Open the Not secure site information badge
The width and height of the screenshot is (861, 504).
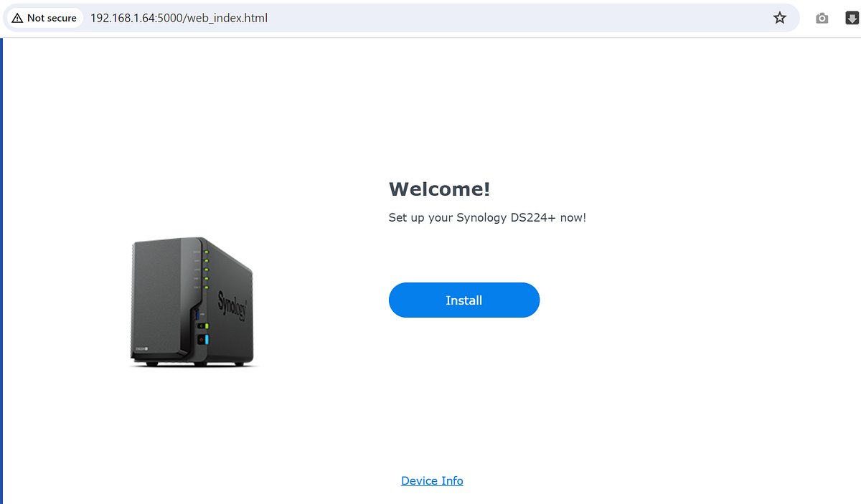(43, 18)
